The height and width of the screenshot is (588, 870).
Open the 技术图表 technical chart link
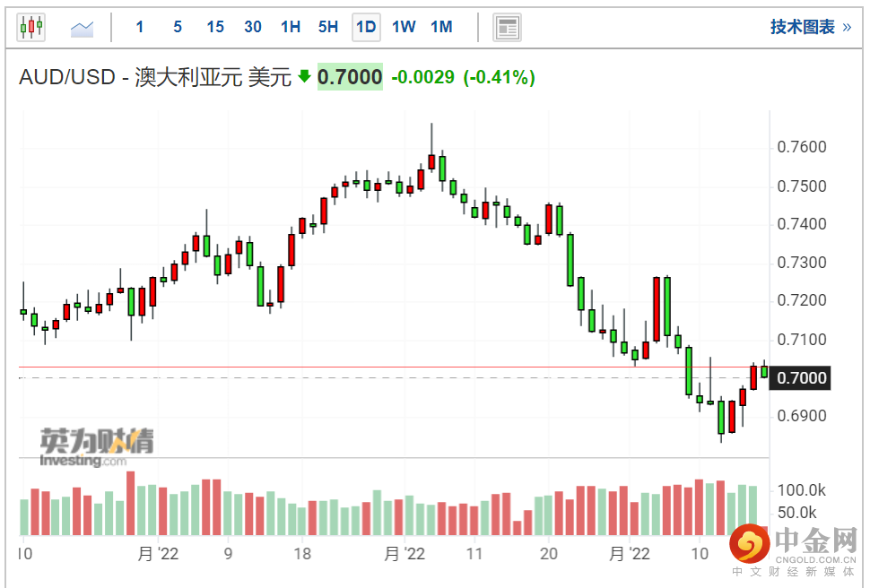tap(802, 27)
